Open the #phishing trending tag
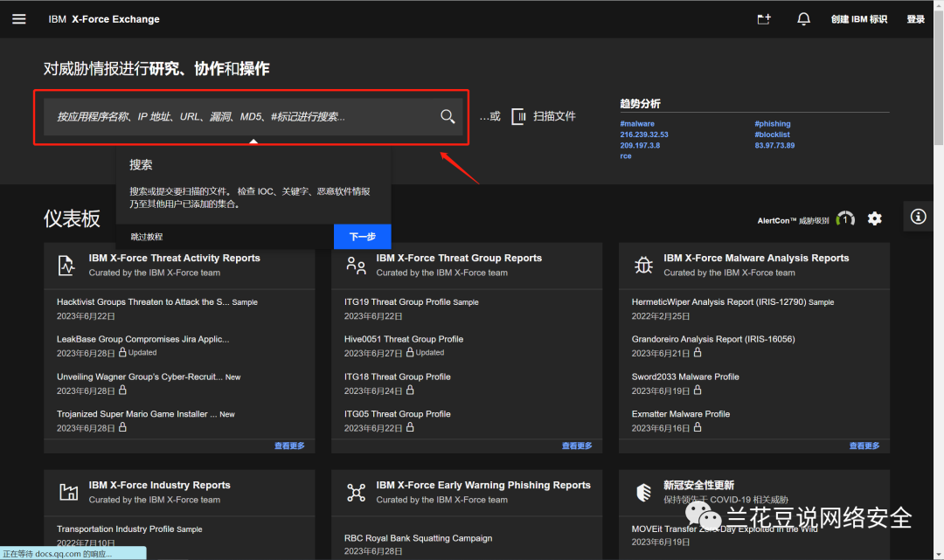 tap(773, 124)
